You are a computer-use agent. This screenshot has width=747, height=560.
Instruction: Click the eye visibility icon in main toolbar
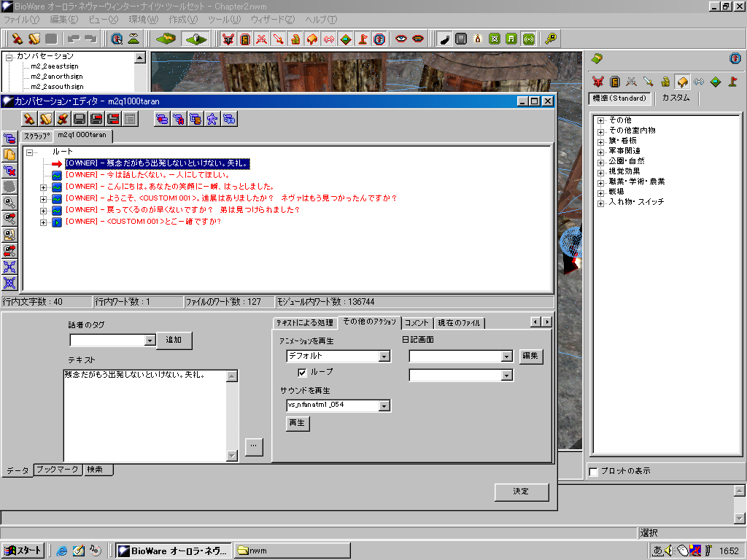pos(401,39)
